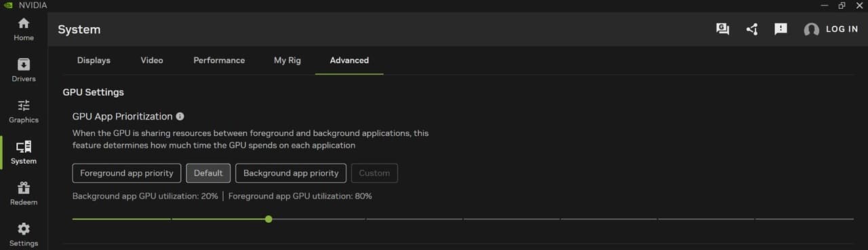Screen dimensions: 868x250
Task: Click the NVIDIA logo in title bar
Action: click(8, 5)
